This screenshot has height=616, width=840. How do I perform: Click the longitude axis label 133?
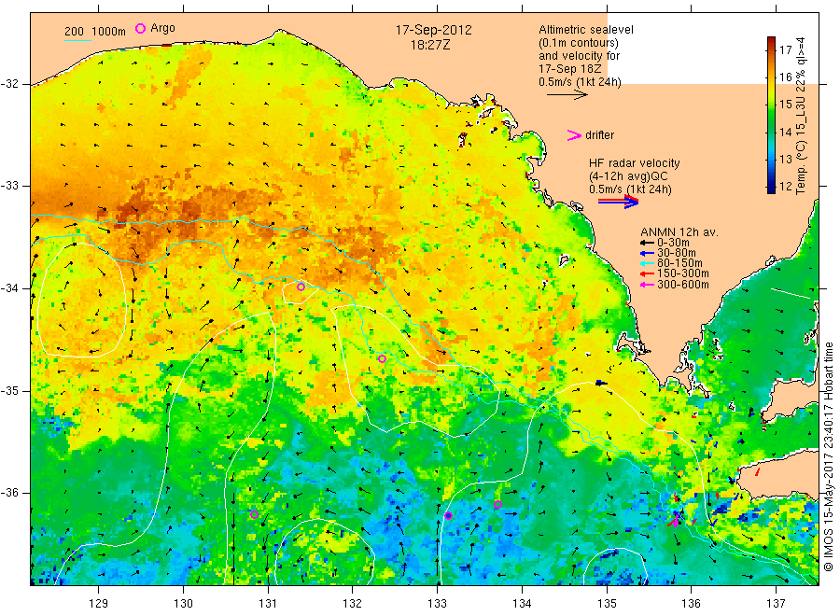click(437, 604)
